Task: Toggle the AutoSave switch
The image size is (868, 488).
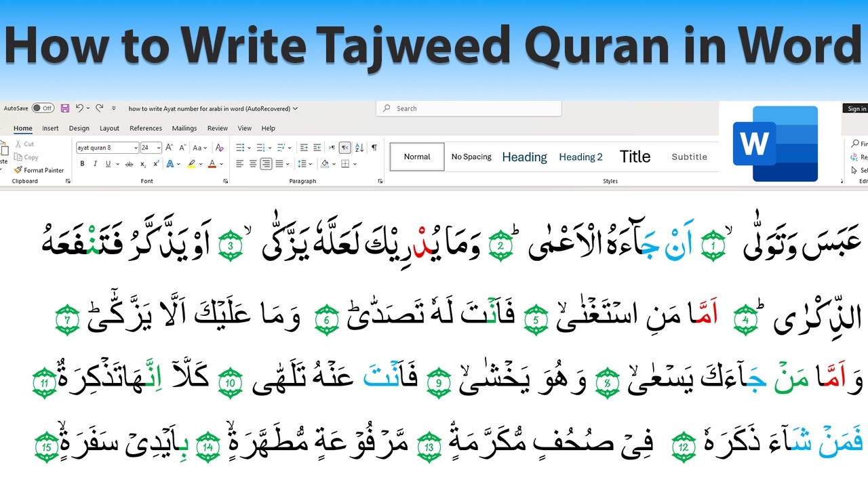Action: point(43,108)
